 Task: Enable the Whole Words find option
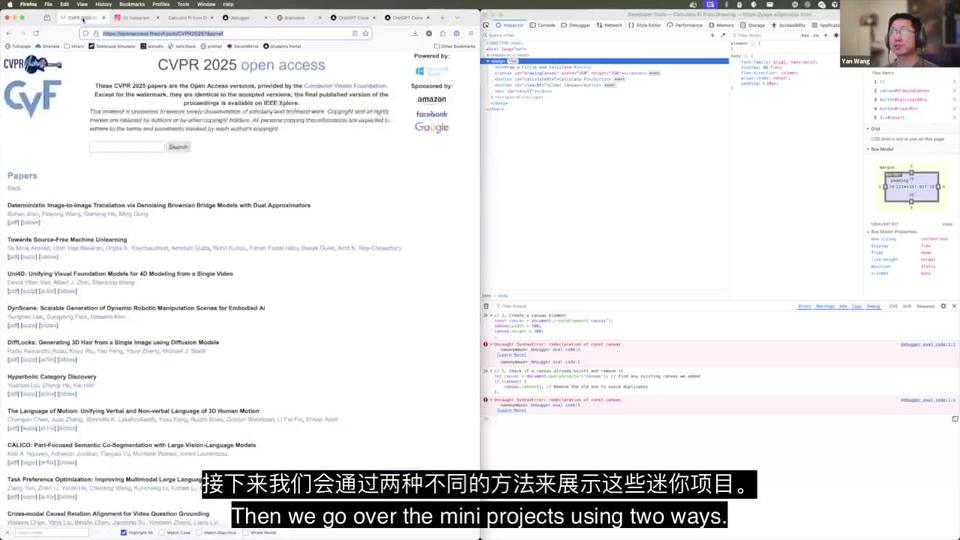coord(245,533)
